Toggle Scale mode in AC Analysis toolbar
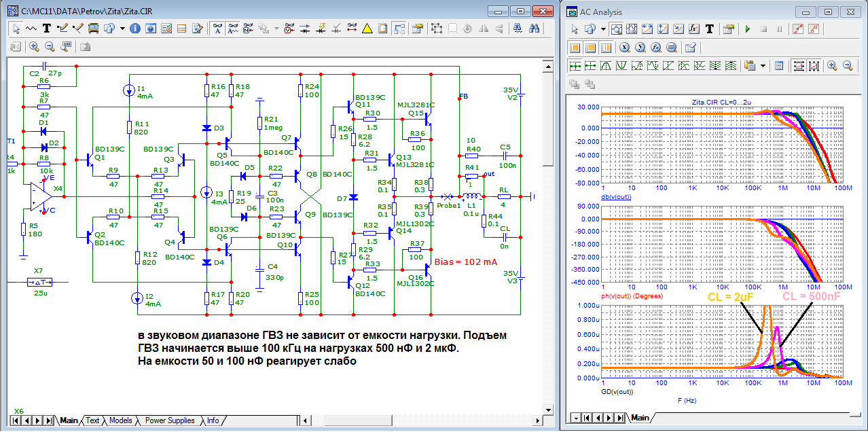Viewport: 868px width, 432px height. tap(615, 29)
